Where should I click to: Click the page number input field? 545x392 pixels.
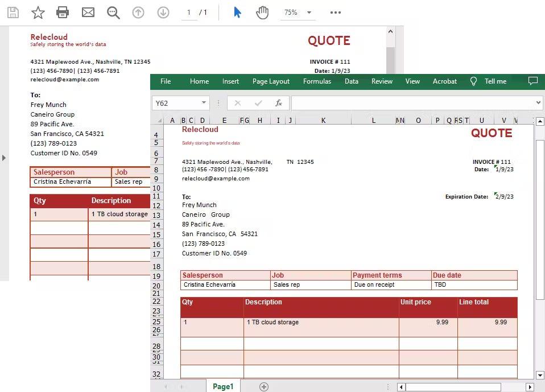[189, 12]
